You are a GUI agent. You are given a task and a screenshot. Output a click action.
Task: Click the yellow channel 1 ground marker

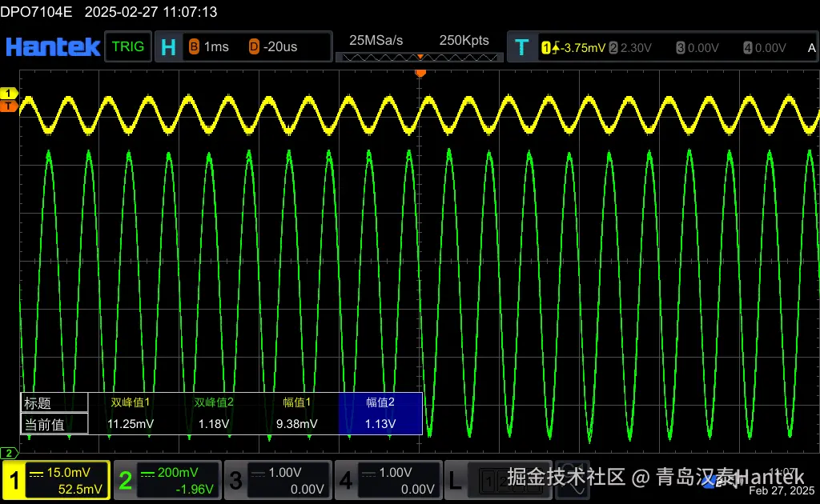point(8,94)
